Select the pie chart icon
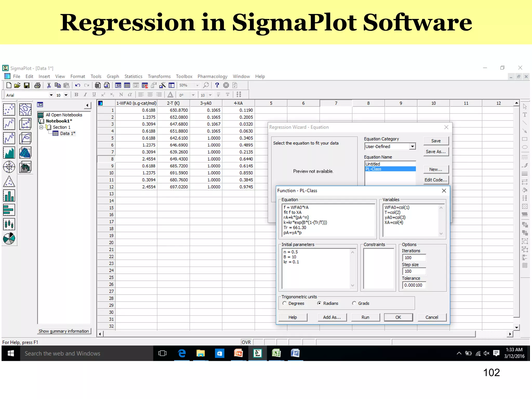532x399 pixels. pos(9,238)
